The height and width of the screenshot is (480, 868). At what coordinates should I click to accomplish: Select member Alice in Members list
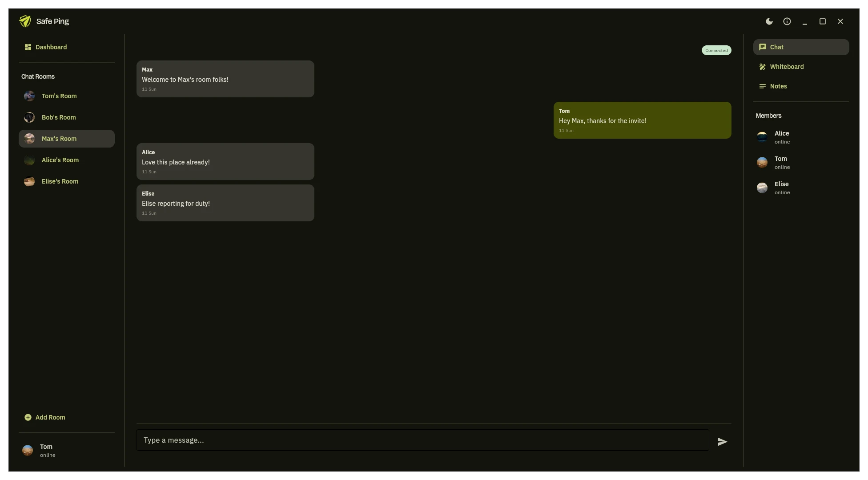tap(801, 137)
